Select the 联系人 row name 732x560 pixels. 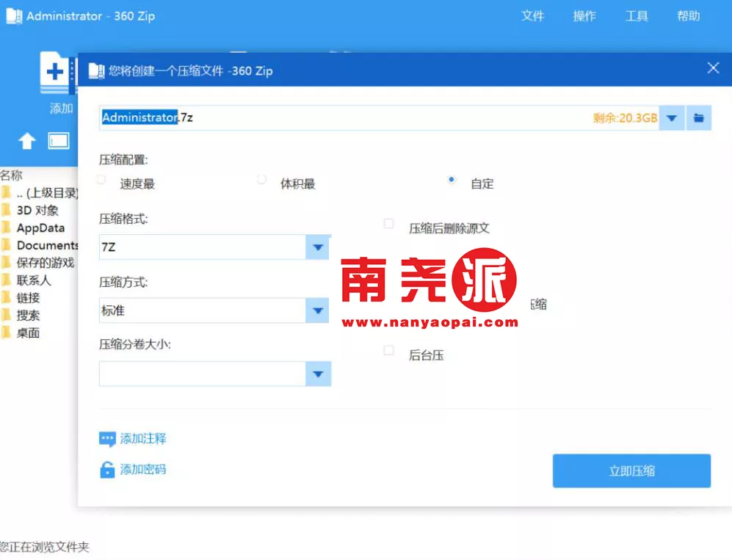pos(34,280)
